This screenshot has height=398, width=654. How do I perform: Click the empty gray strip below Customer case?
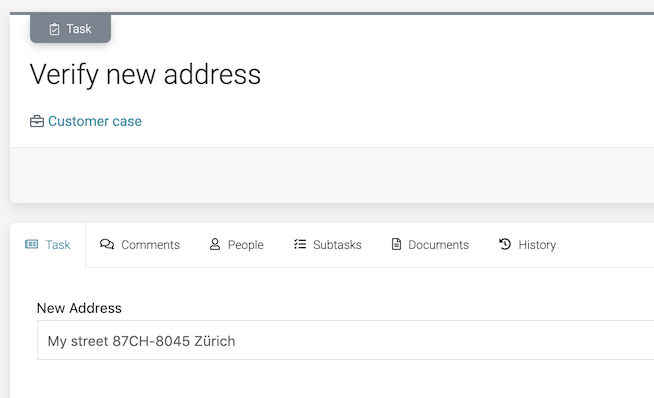click(332, 175)
